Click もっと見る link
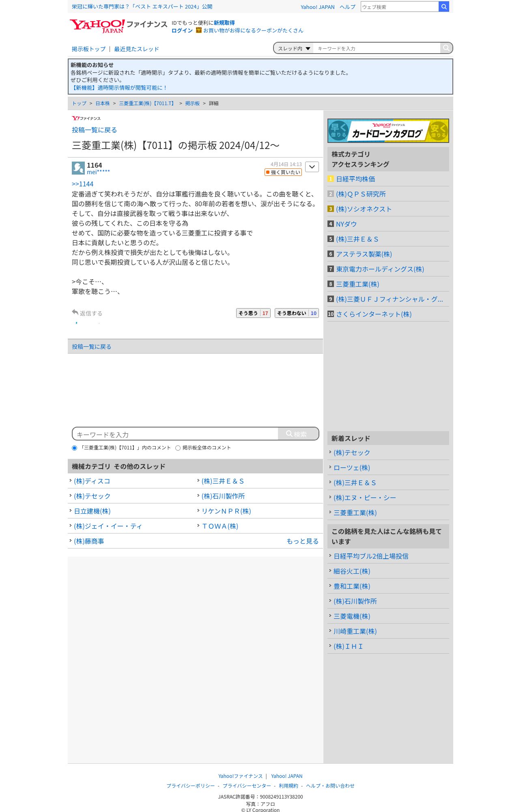 coord(302,541)
